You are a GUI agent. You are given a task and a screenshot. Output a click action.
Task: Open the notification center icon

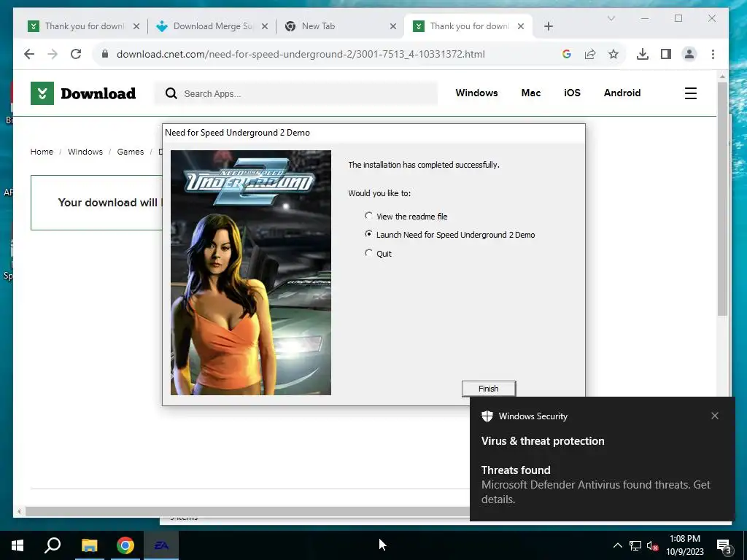click(x=724, y=546)
